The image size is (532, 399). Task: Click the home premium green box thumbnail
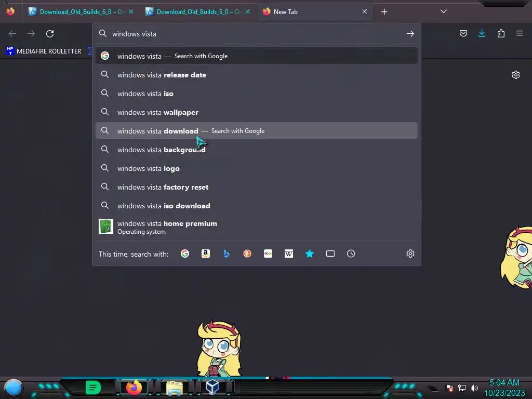106,227
